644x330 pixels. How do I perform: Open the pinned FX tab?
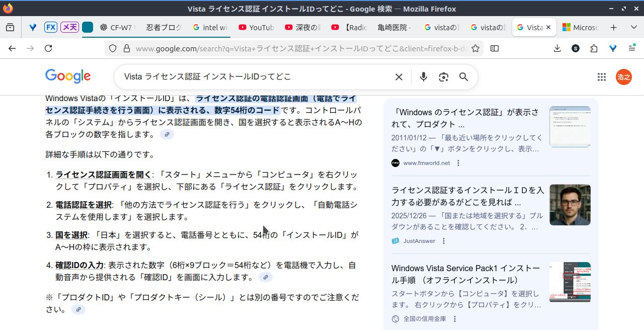(50, 28)
